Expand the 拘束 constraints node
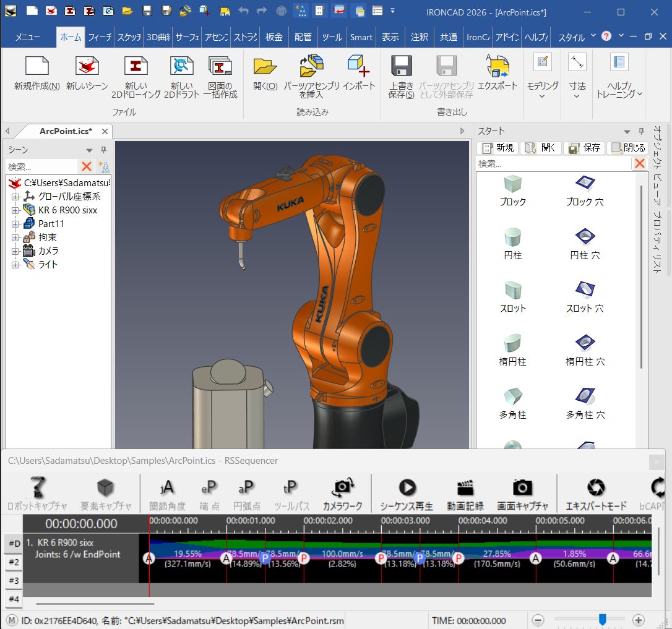Viewport: 672px width, 629px height. click(x=15, y=237)
